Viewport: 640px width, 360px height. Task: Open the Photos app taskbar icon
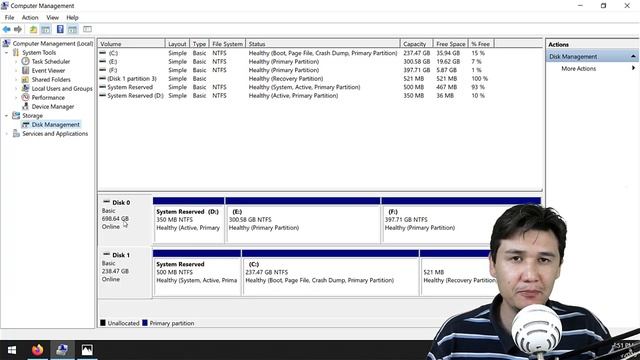click(87, 350)
